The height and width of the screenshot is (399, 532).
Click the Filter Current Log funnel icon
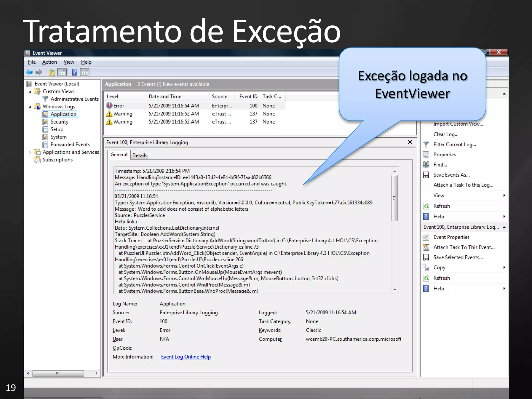tap(426, 144)
